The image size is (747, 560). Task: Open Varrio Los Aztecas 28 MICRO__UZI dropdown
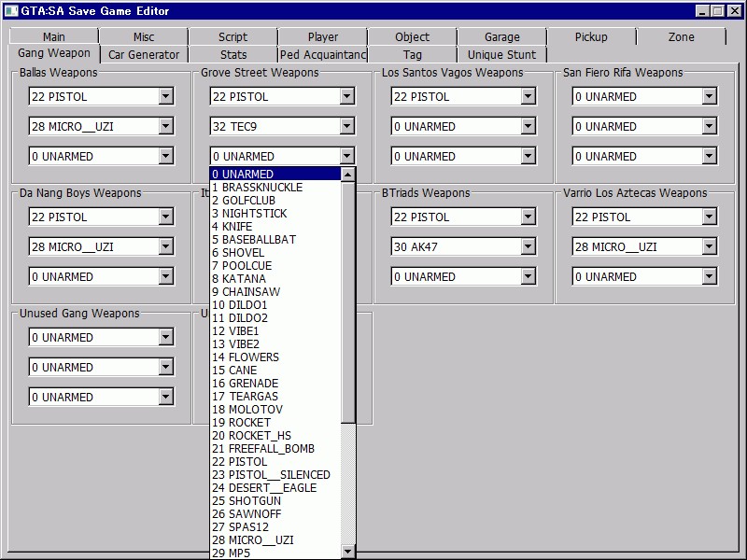(x=709, y=246)
